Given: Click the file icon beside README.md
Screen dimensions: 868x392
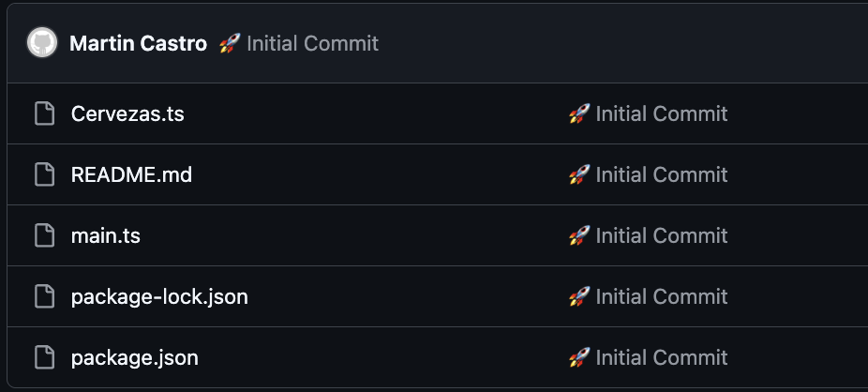Looking at the screenshot, I should [x=44, y=174].
